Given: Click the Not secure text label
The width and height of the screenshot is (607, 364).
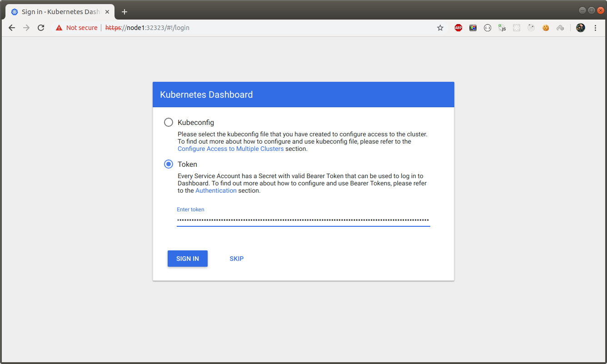Looking at the screenshot, I should (82, 28).
